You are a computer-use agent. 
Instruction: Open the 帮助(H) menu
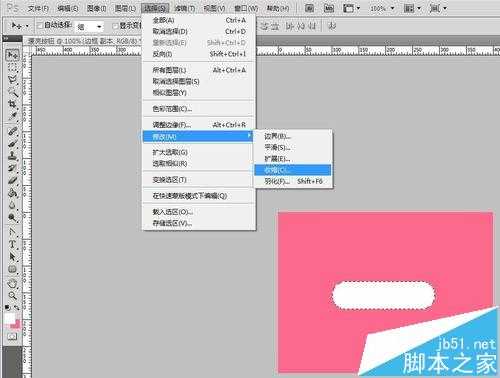tap(278, 8)
